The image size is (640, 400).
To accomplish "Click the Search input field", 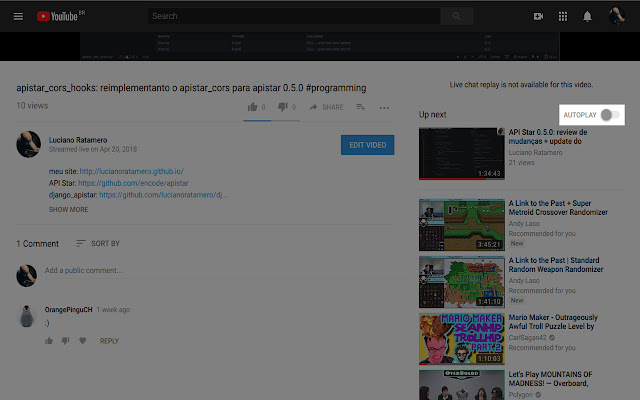I will [294, 16].
